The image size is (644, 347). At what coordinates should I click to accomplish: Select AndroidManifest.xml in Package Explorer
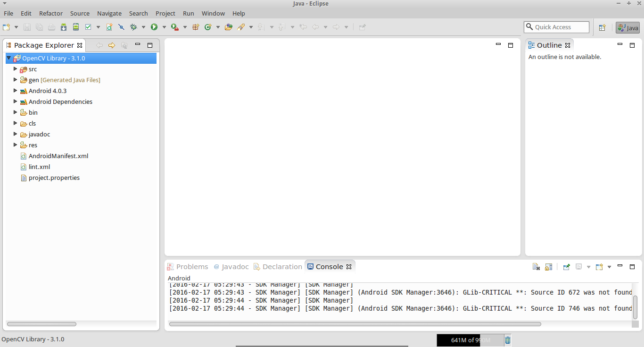(58, 156)
